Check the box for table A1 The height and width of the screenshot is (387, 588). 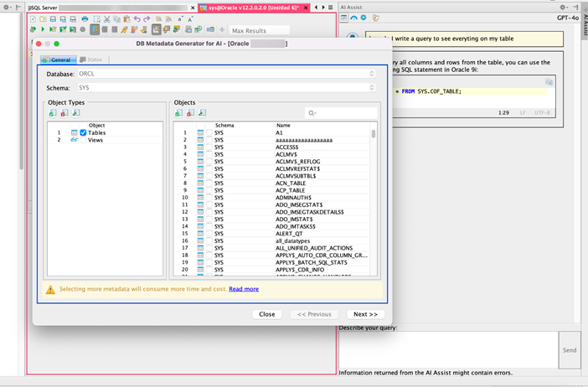(x=209, y=132)
